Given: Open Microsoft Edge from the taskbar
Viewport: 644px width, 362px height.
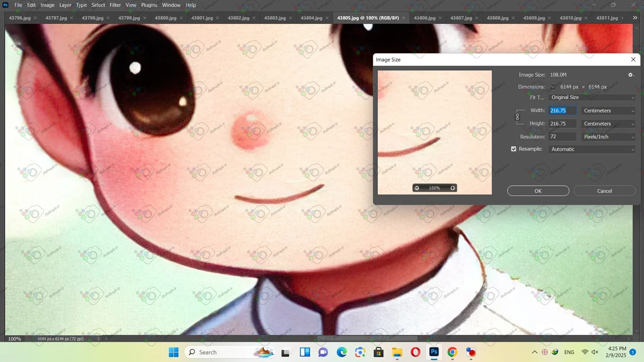Looking at the screenshot, I should point(342,352).
